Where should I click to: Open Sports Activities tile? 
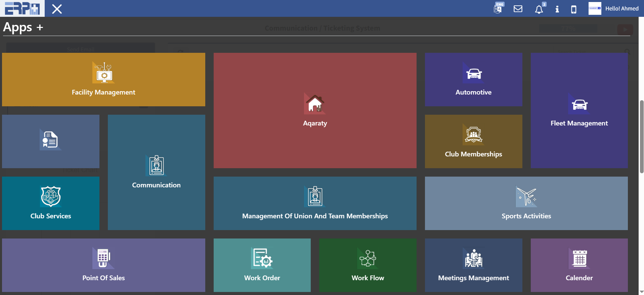pos(526,203)
